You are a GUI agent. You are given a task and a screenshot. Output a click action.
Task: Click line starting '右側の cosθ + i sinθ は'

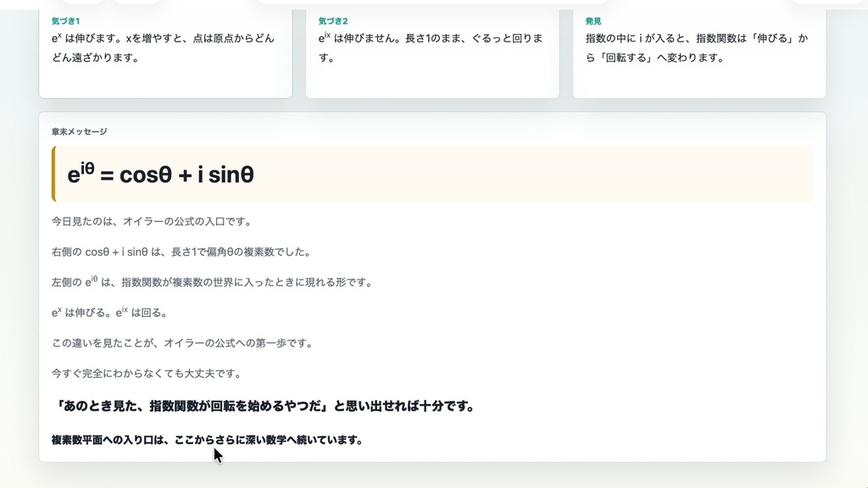click(182, 252)
